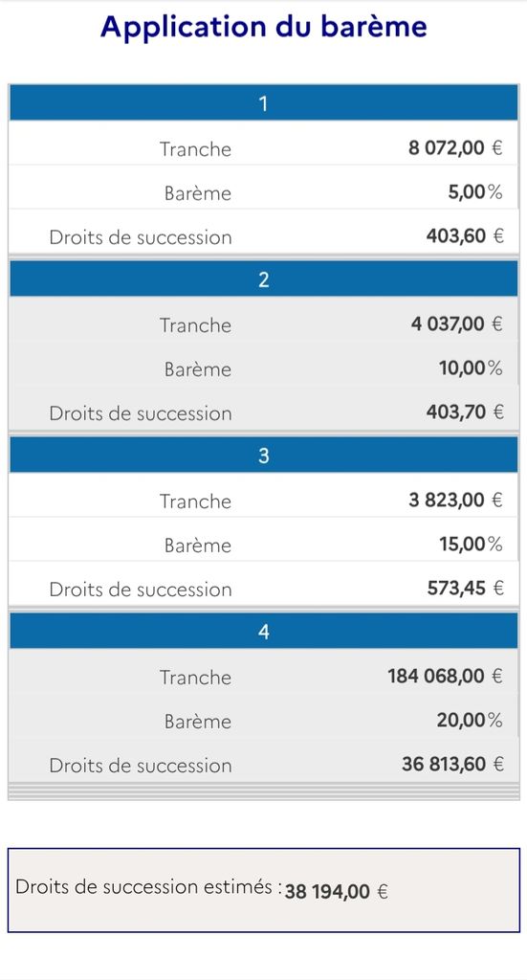Click the 403,70 € droits de succession amount

click(x=465, y=412)
